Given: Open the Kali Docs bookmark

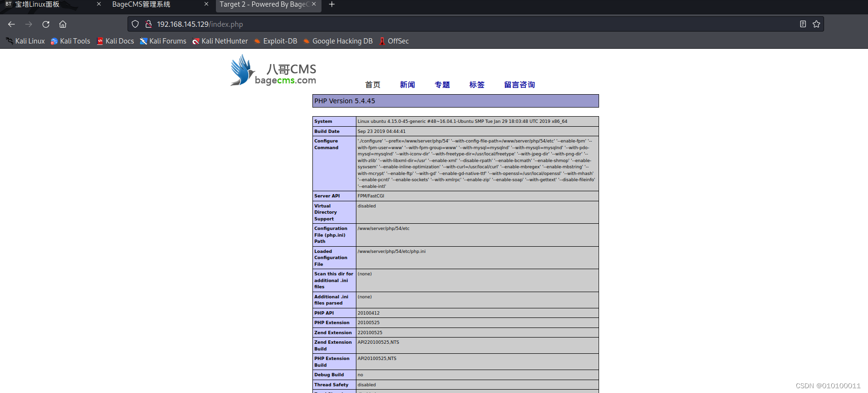Looking at the screenshot, I should [x=115, y=41].
